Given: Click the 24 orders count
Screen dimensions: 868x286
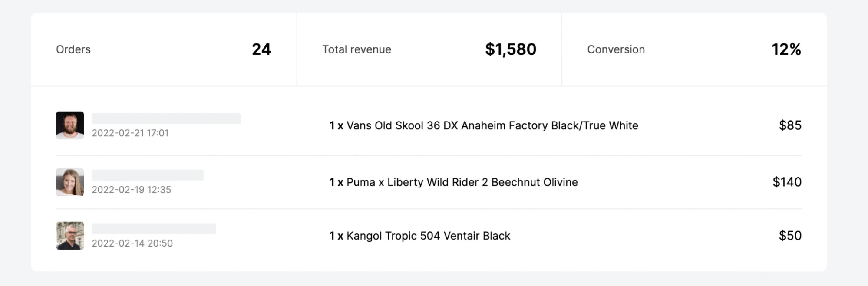Looking at the screenshot, I should (x=261, y=49).
